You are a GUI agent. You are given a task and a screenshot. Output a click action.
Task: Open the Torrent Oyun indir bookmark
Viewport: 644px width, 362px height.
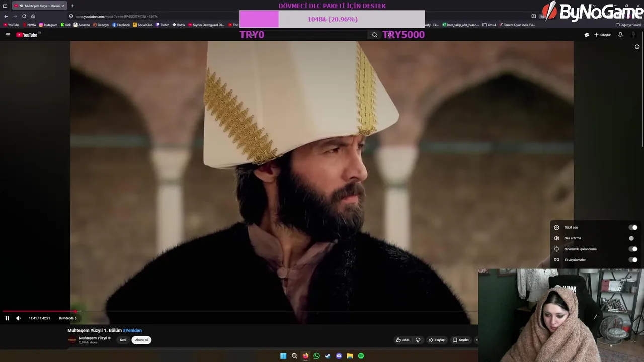(517, 25)
